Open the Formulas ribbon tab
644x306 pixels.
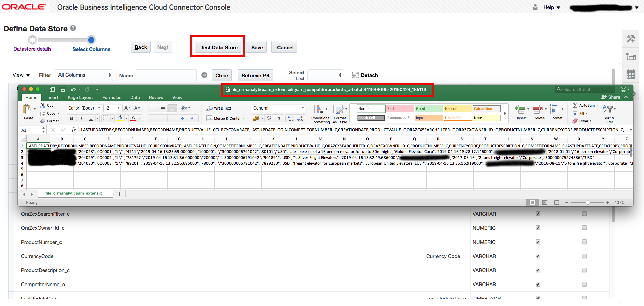112,98
